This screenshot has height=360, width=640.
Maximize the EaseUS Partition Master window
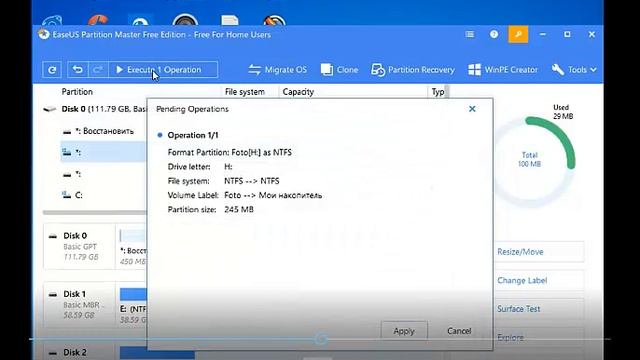click(x=567, y=34)
